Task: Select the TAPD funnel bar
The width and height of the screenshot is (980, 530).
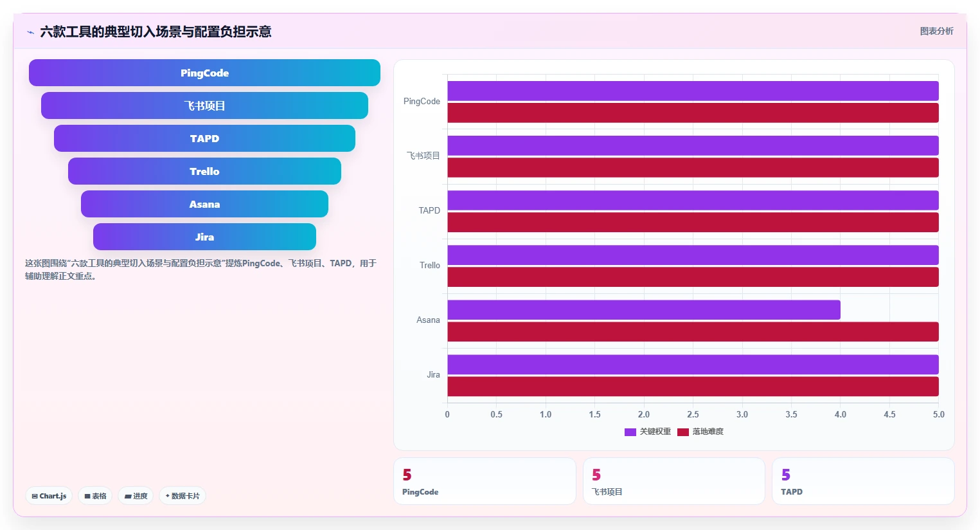Action: pos(204,138)
